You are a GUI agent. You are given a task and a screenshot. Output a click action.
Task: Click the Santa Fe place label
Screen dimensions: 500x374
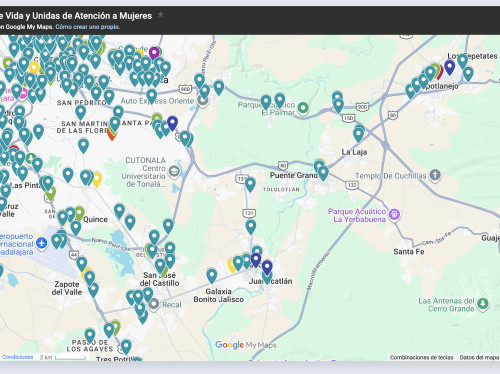(x=409, y=252)
